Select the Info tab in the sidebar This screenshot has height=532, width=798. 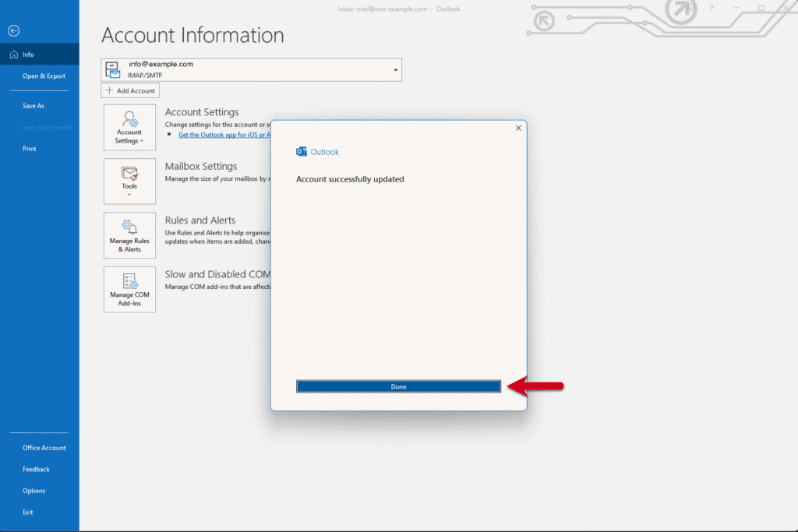[x=40, y=55]
